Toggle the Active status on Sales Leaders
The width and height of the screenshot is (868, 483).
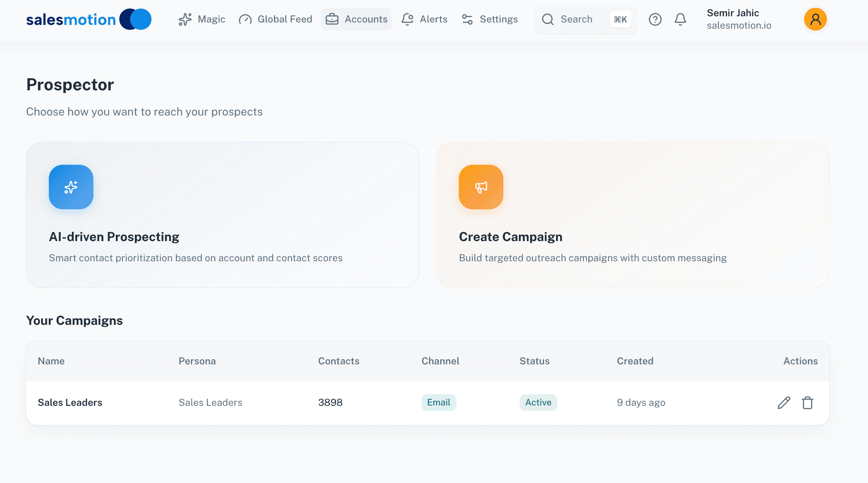pos(538,402)
